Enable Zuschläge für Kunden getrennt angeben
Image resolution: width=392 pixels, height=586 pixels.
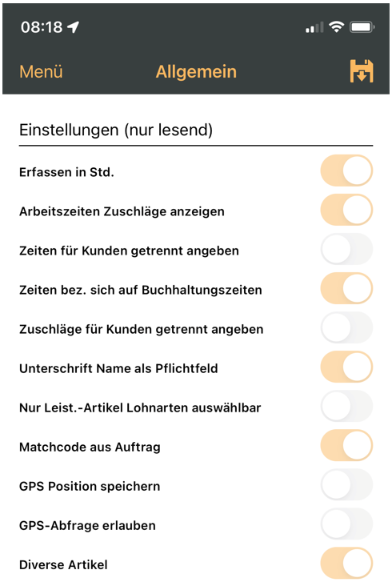(x=346, y=327)
